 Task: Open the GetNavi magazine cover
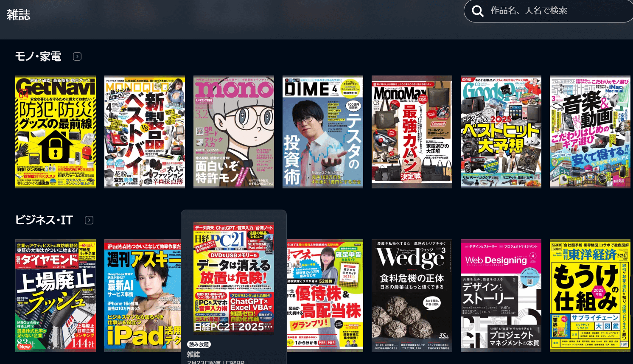[x=56, y=132]
